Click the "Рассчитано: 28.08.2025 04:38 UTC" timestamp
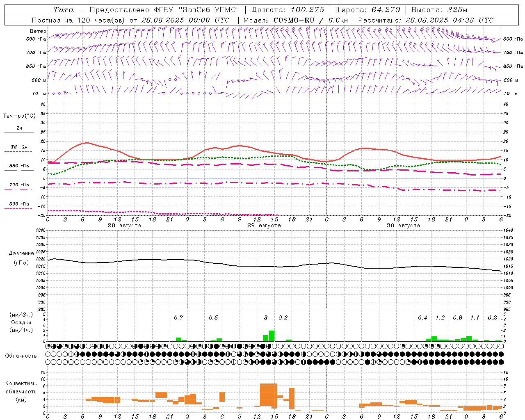The width and height of the screenshot is (525, 420). pyautogui.click(x=426, y=20)
